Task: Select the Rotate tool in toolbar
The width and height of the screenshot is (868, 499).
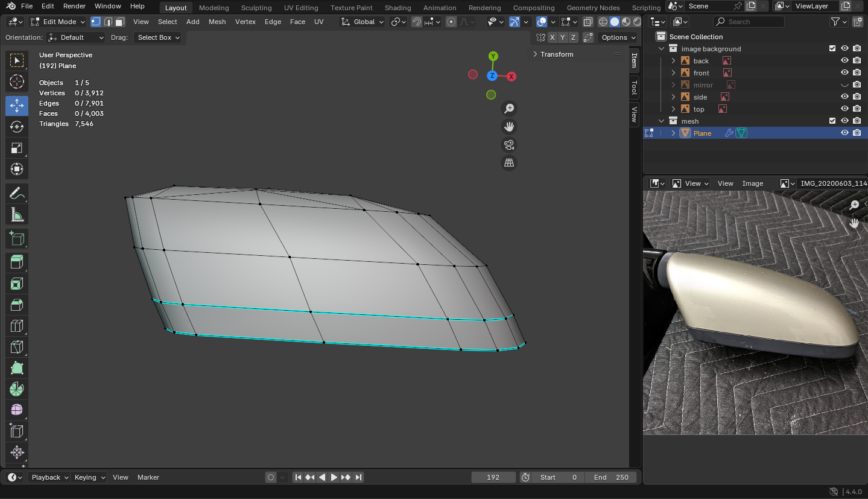Action: 17,127
